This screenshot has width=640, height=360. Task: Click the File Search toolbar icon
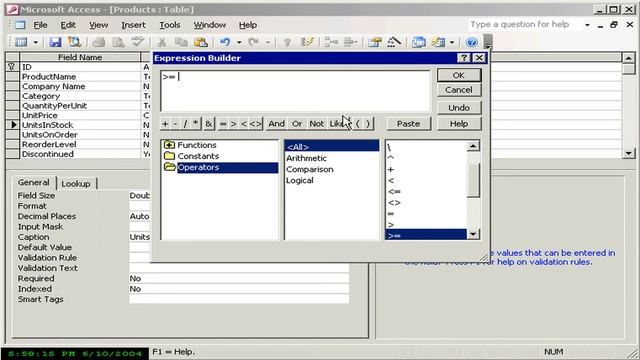click(74, 42)
